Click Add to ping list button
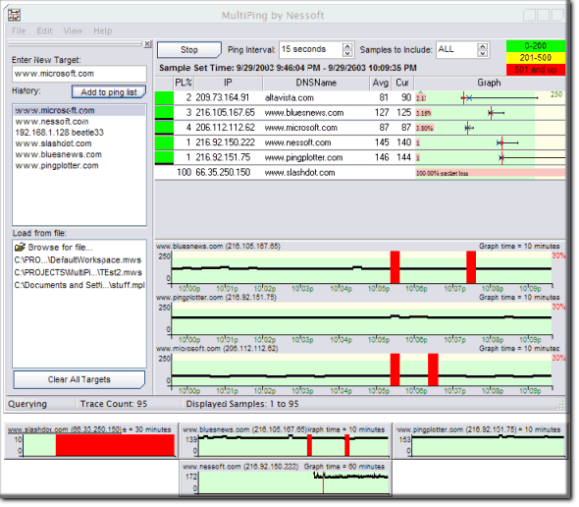579x507 pixels. click(109, 92)
